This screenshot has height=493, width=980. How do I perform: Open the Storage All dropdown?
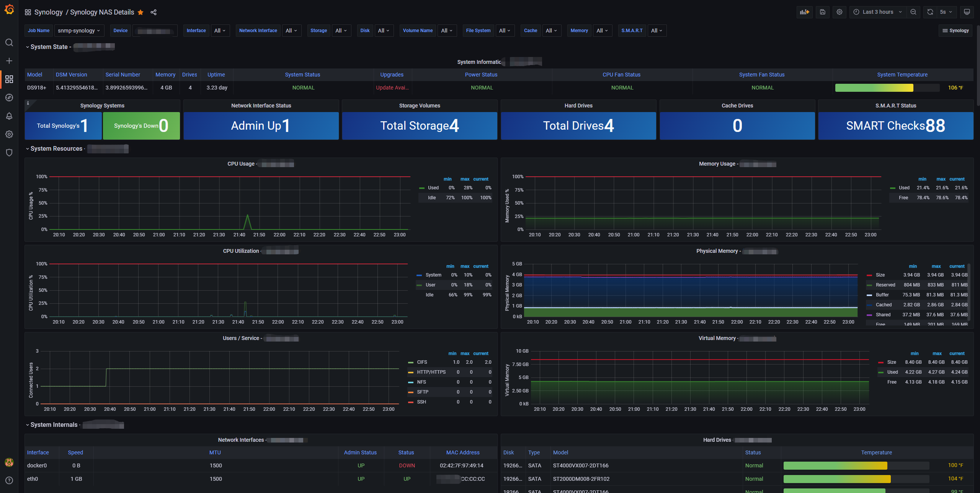click(341, 31)
